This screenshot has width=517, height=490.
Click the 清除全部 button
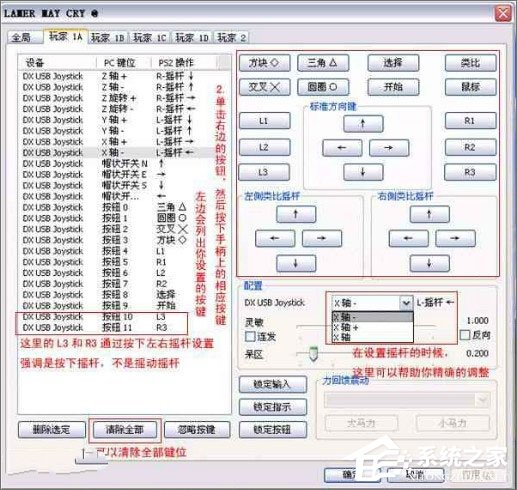125,430
